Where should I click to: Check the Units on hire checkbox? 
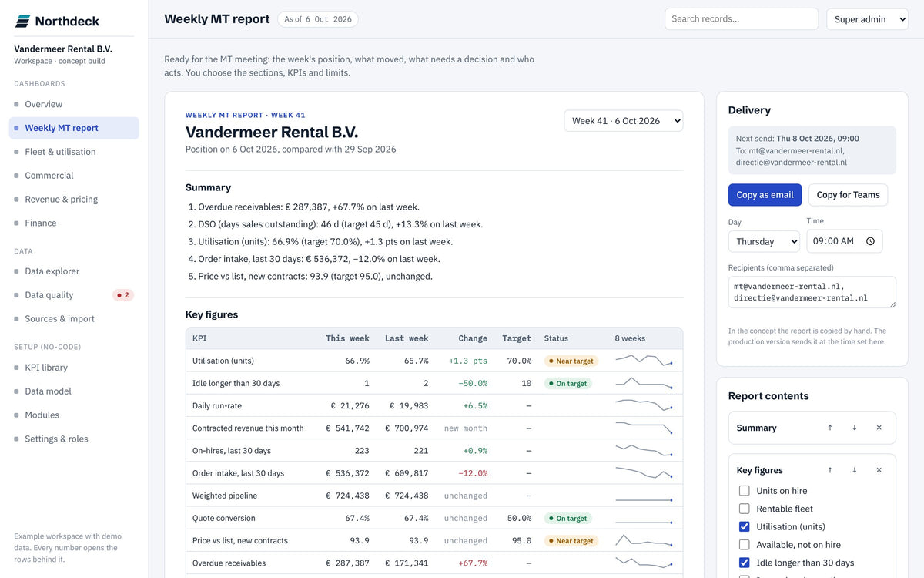(744, 491)
